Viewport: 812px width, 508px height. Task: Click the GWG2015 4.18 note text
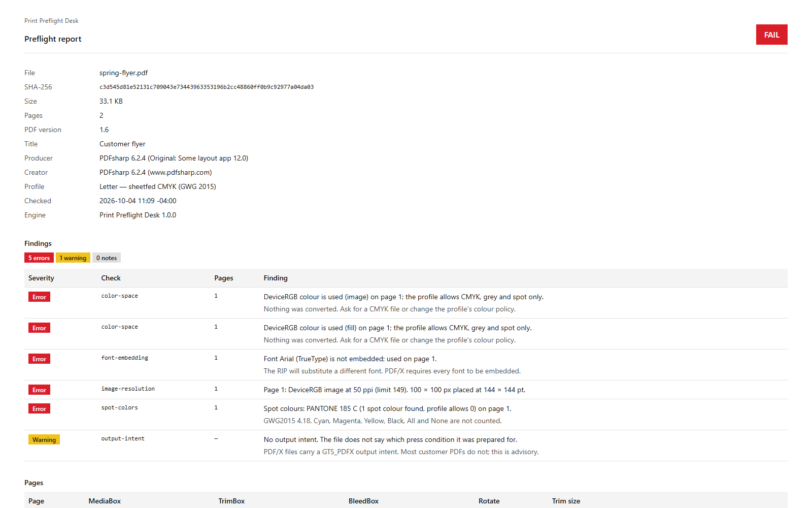click(382, 421)
